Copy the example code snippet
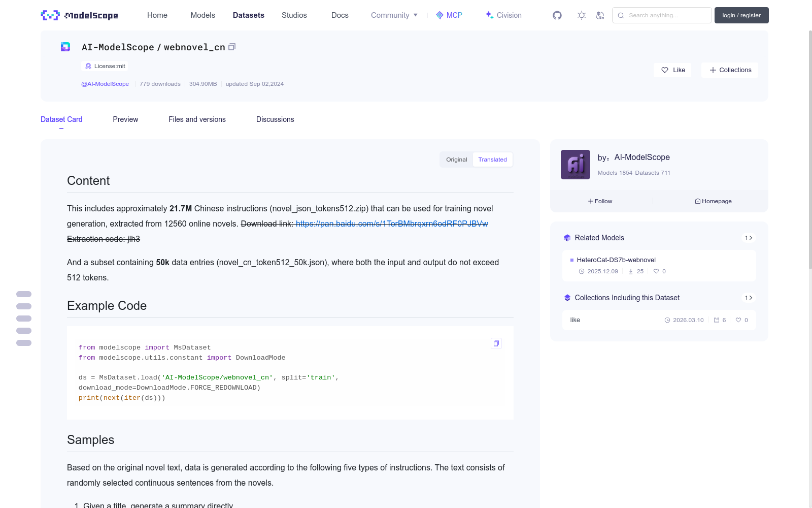 point(496,343)
